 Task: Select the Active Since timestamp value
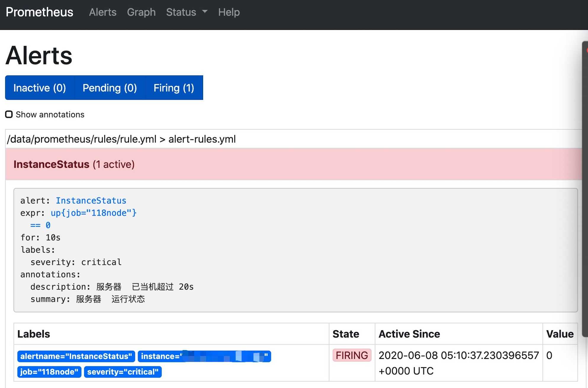click(459, 363)
